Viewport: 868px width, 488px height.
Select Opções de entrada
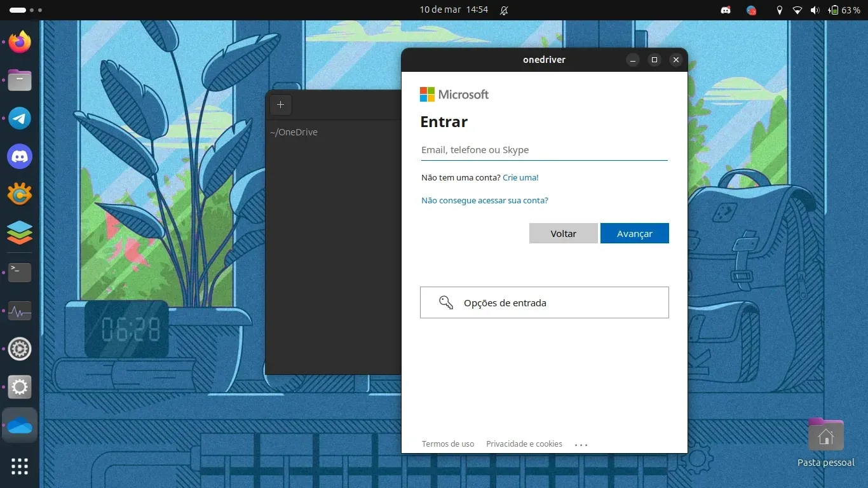[544, 302]
